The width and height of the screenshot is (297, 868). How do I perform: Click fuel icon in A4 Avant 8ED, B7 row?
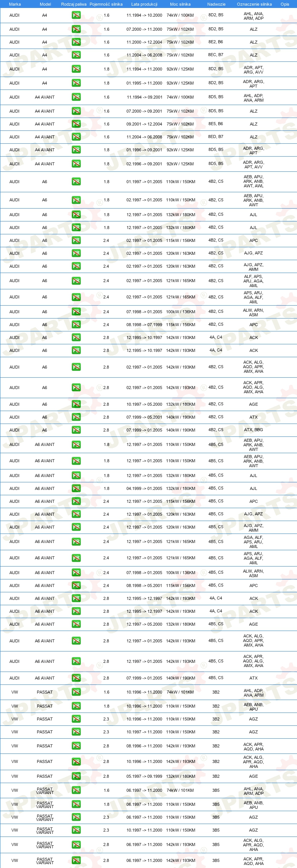pyautogui.click(x=76, y=137)
